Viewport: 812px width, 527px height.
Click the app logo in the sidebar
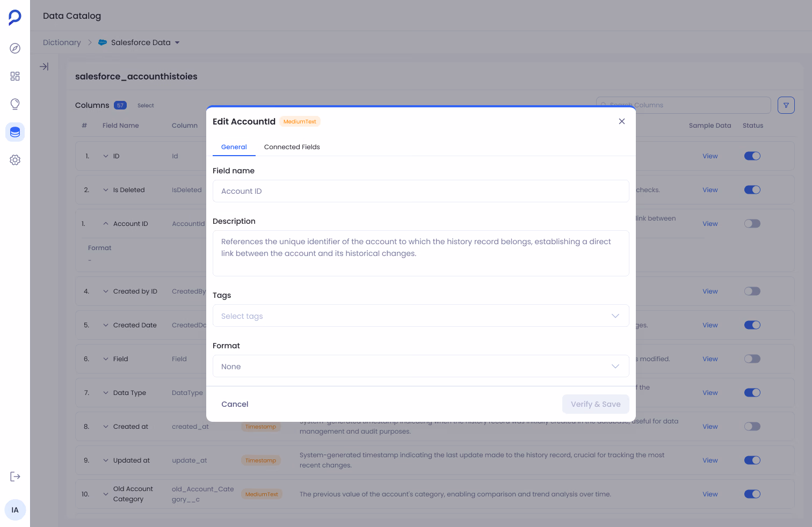point(15,17)
